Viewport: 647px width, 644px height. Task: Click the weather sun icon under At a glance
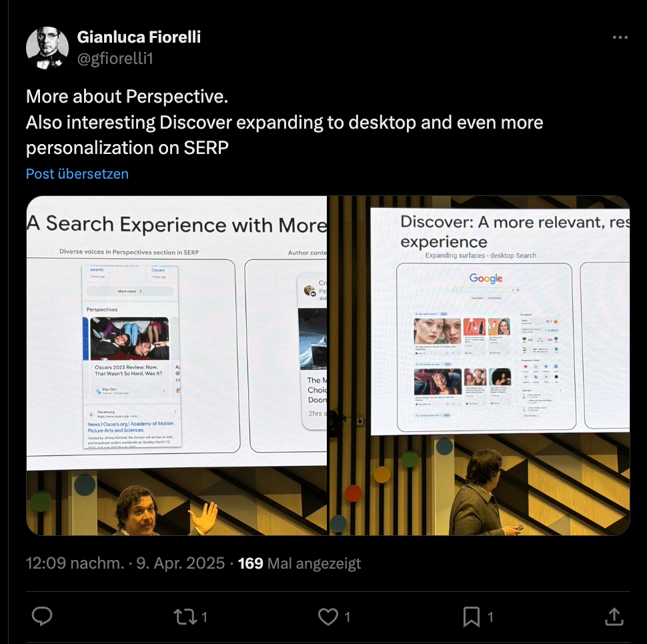click(x=555, y=322)
